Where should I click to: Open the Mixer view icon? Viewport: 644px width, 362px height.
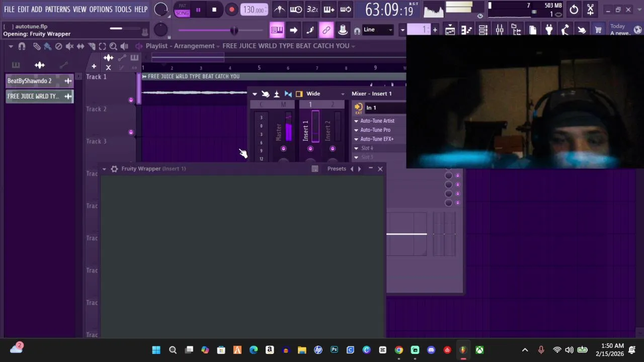click(x=500, y=30)
